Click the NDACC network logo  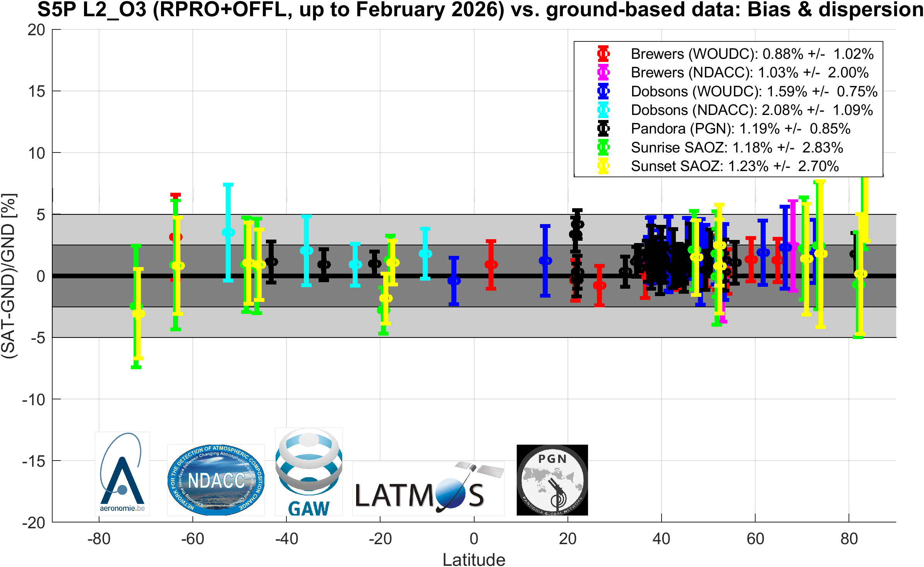[216, 480]
